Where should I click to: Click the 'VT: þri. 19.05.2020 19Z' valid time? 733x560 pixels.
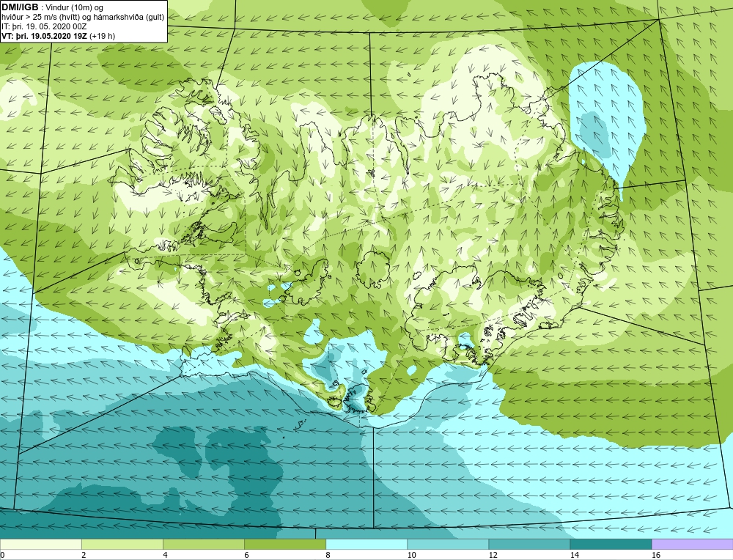(44, 36)
